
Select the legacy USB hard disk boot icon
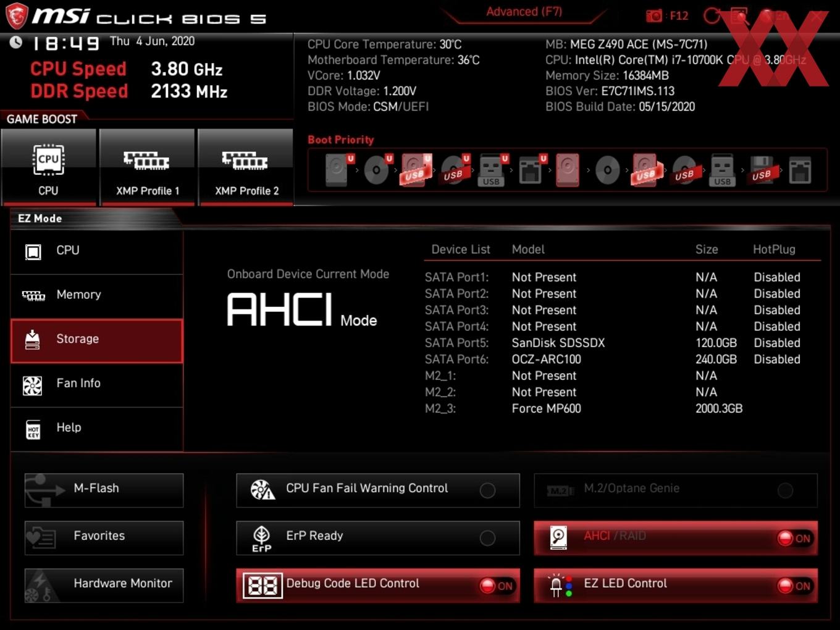click(645, 170)
